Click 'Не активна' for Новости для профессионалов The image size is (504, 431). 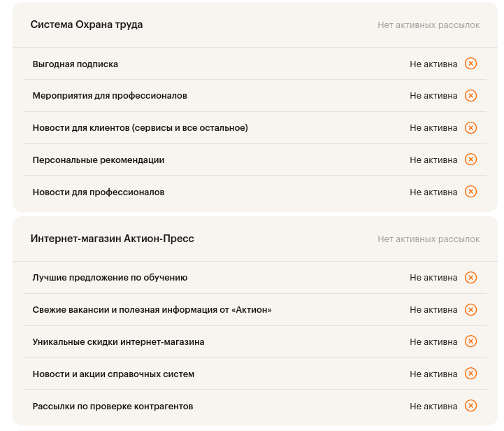[433, 192]
